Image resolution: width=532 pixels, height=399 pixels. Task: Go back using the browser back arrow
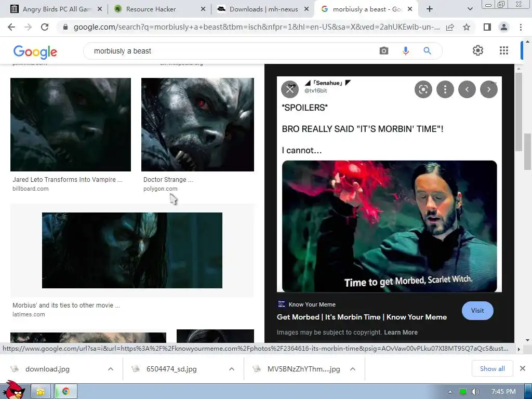pos(11,27)
